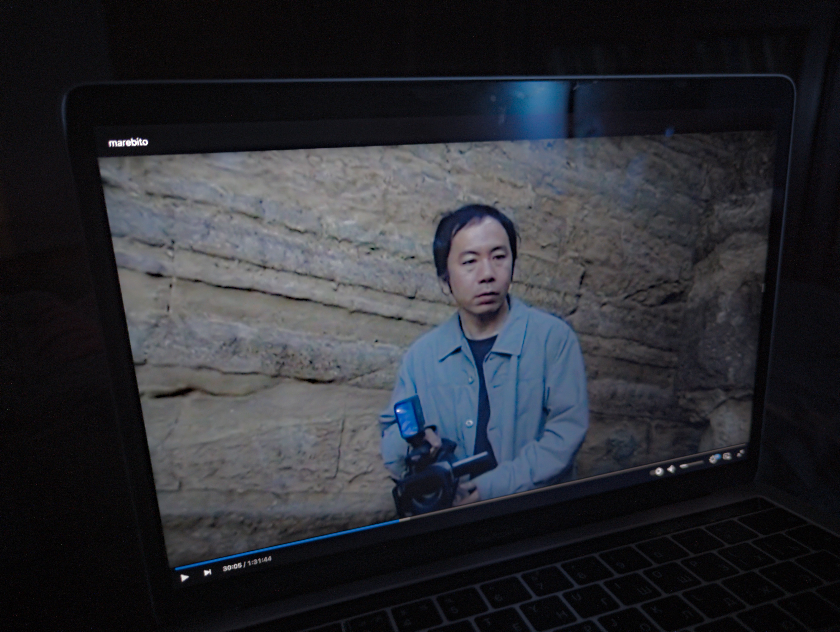The height and width of the screenshot is (632, 840).
Task: Mute audio with the speaker icon
Action: [x=672, y=469]
